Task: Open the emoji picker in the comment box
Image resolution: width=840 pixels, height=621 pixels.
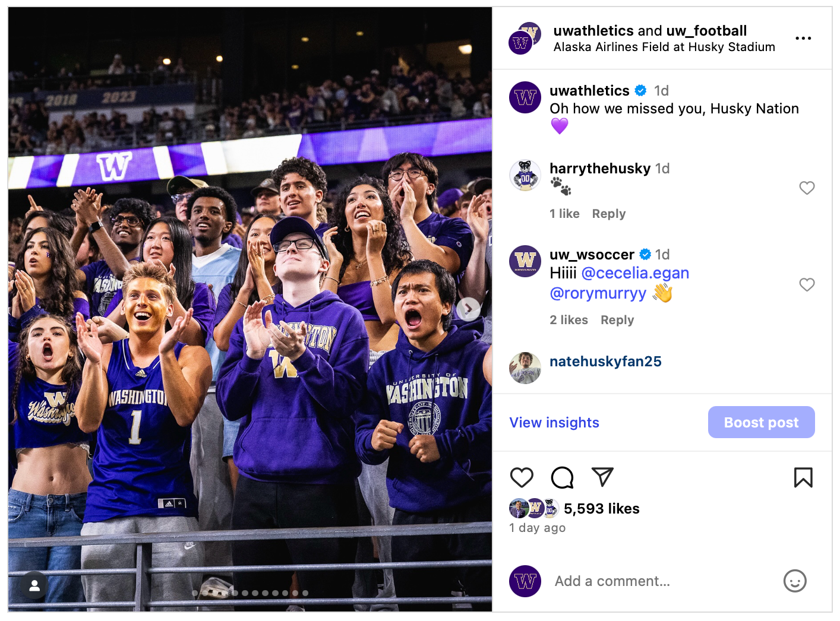Action: 795,581
